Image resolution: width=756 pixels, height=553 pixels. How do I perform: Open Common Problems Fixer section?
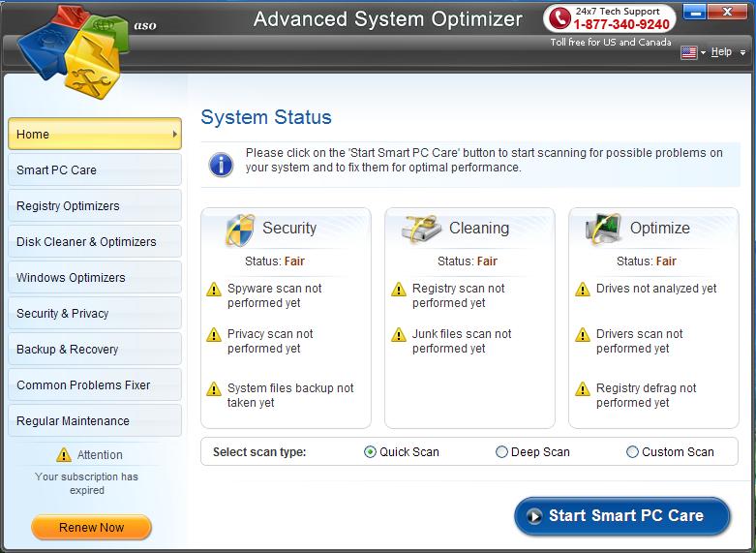tap(95, 384)
